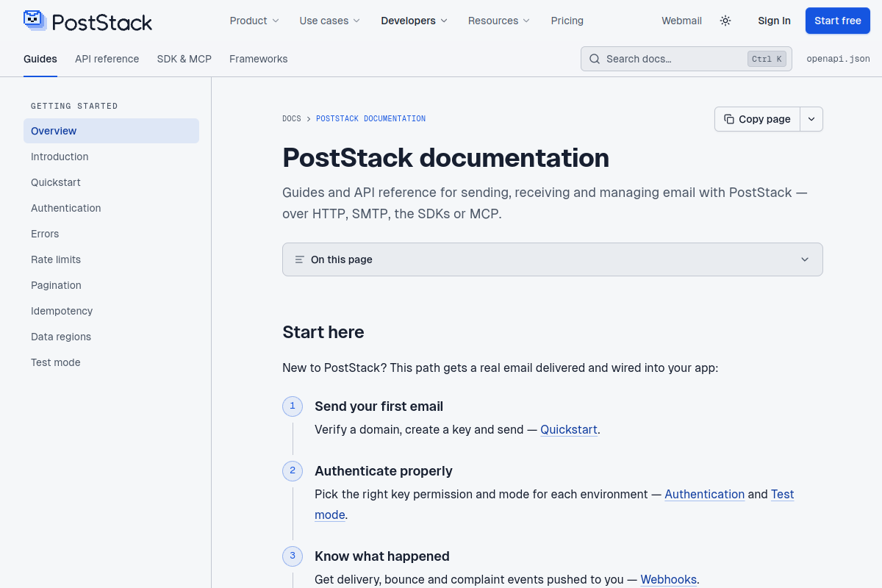Screen dimensions: 882x588
Task: Open Introduction in the sidebar
Action: click(111, 157)
